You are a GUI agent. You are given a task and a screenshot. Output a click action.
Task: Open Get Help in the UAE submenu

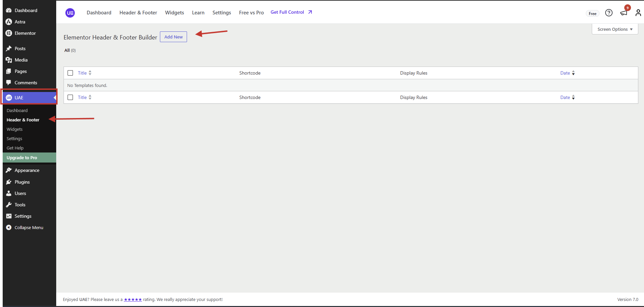pos(15,148)
